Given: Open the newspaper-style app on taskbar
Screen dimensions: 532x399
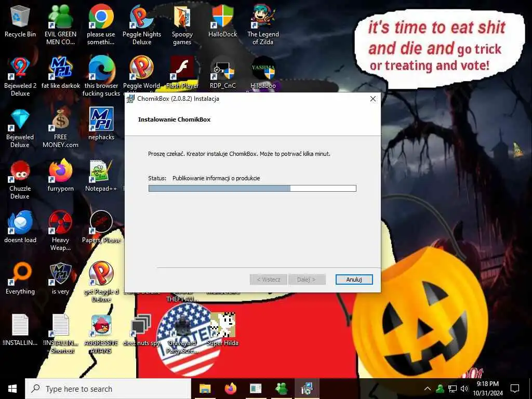Looking at the screenshot, I should coord(256,389).
